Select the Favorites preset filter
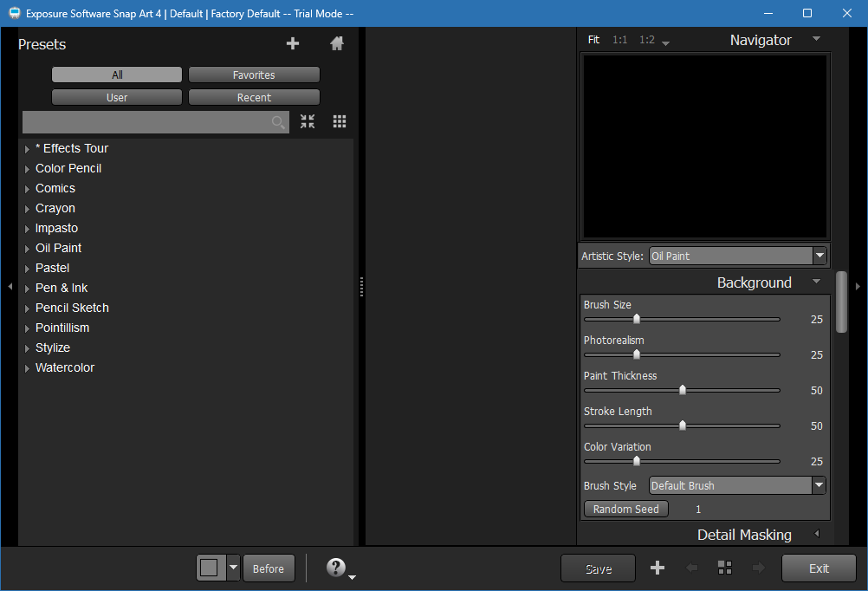This screenshot has height=591, width=868. click(x=254, y=75)
